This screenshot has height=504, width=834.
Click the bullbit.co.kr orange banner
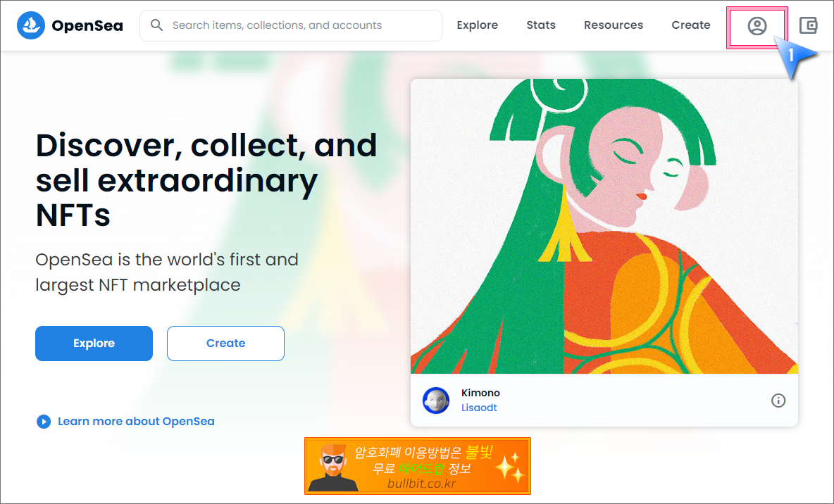(418, 466)
